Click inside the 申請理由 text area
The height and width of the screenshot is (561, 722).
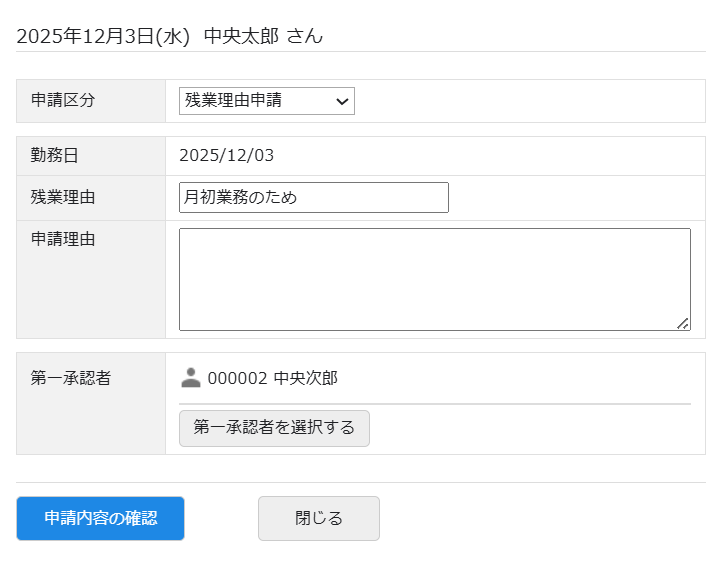point(434,279)
